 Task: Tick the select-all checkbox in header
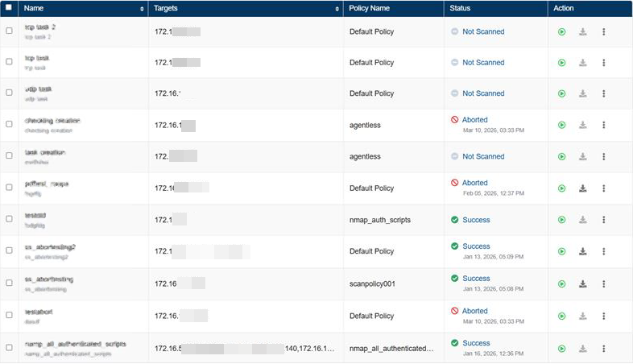[9, 7]
